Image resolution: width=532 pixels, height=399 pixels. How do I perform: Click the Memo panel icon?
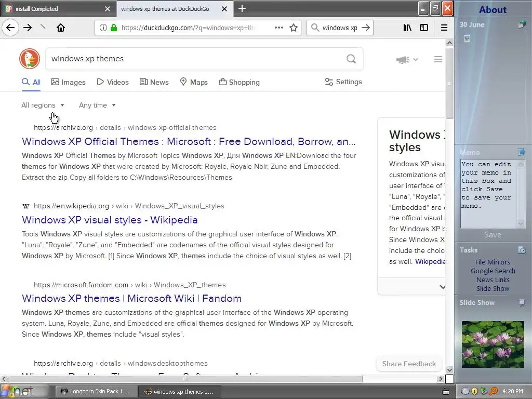tap(522, 152)
